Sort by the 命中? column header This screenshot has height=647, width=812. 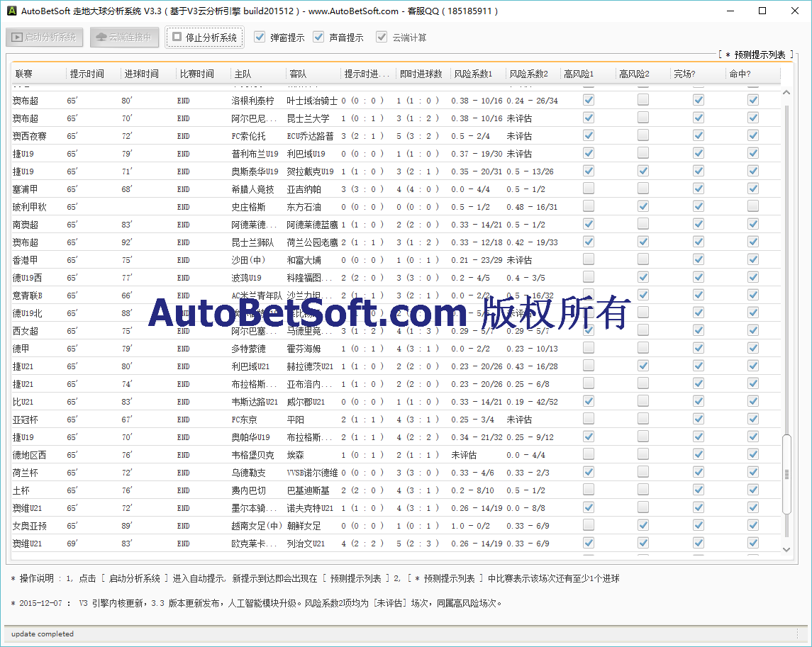[752, 74]
